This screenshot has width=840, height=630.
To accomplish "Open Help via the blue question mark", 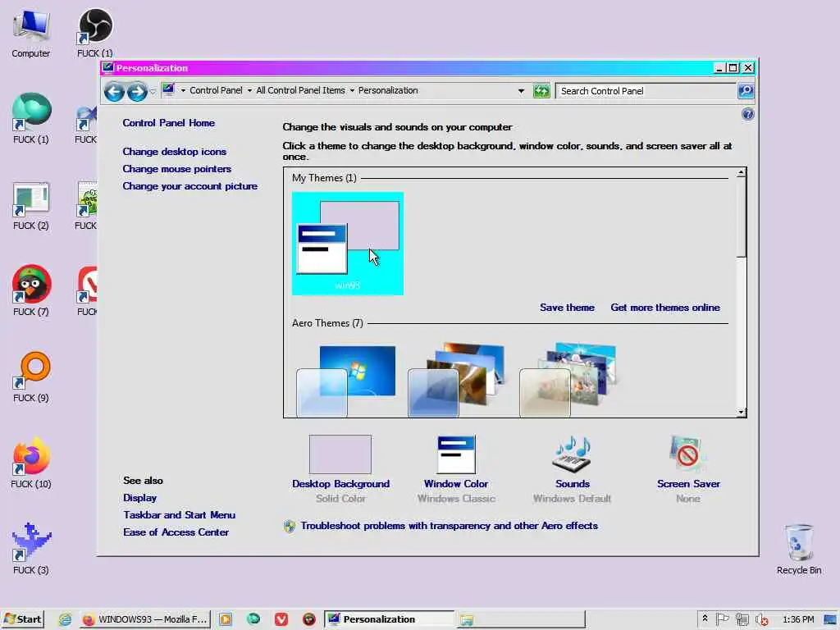I will [747, 114].
